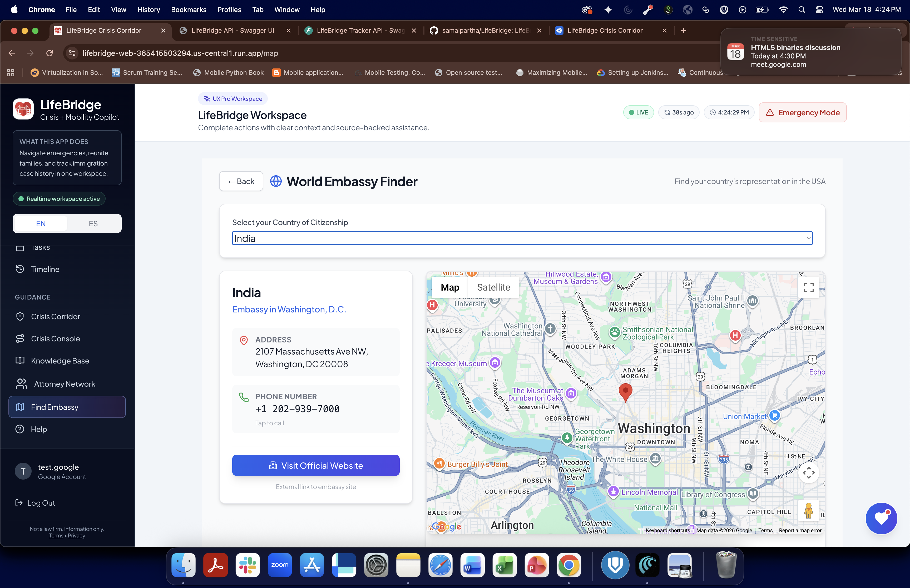Open Crisis Corridor shield item in sidebar

point(55,317)
